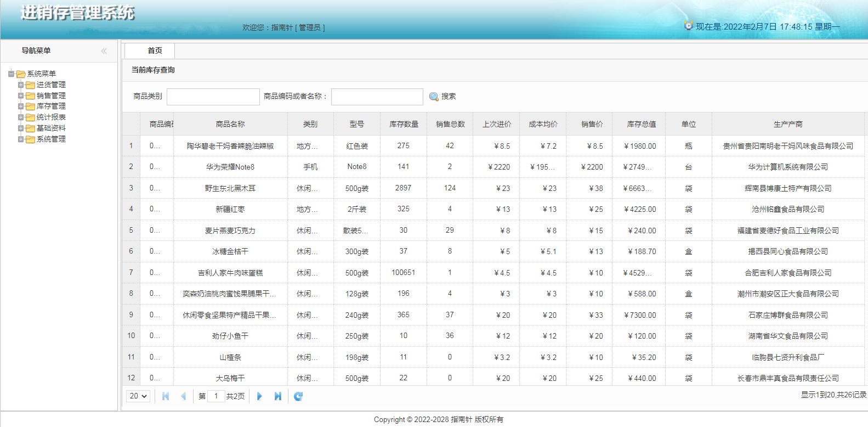
Task: Refresh the inventory table
Action: 298,396
